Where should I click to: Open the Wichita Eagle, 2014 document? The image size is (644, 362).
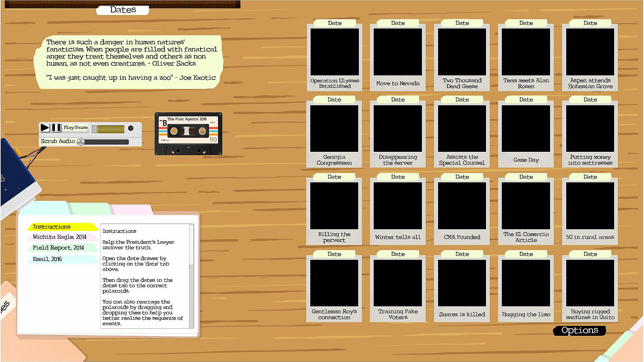coord(59,237)
